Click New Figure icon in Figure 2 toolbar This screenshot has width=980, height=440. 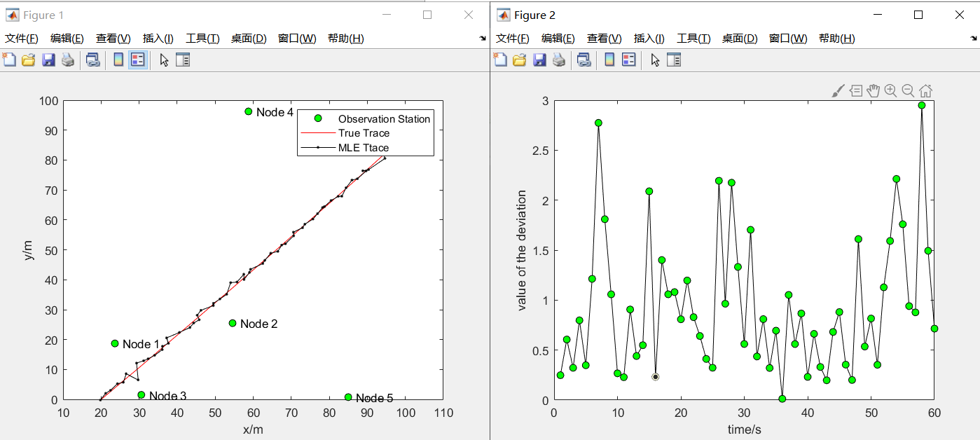(x=500, y=60)
